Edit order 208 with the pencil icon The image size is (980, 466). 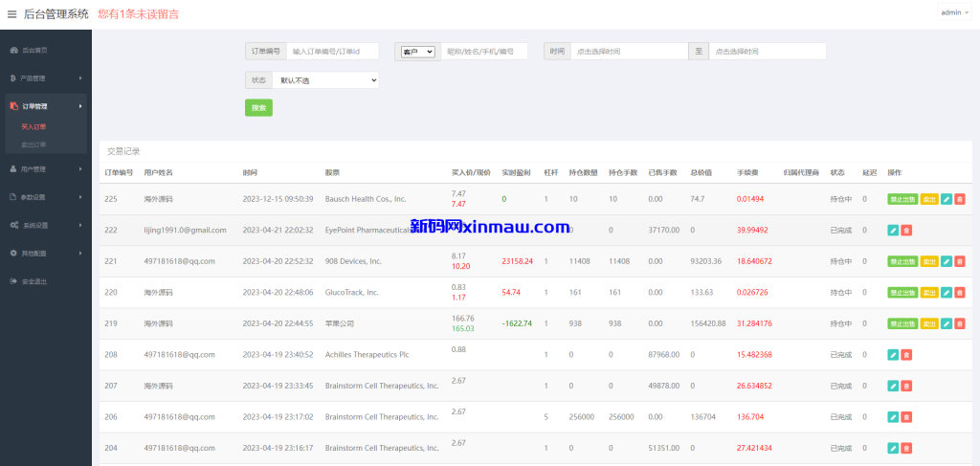893,355
